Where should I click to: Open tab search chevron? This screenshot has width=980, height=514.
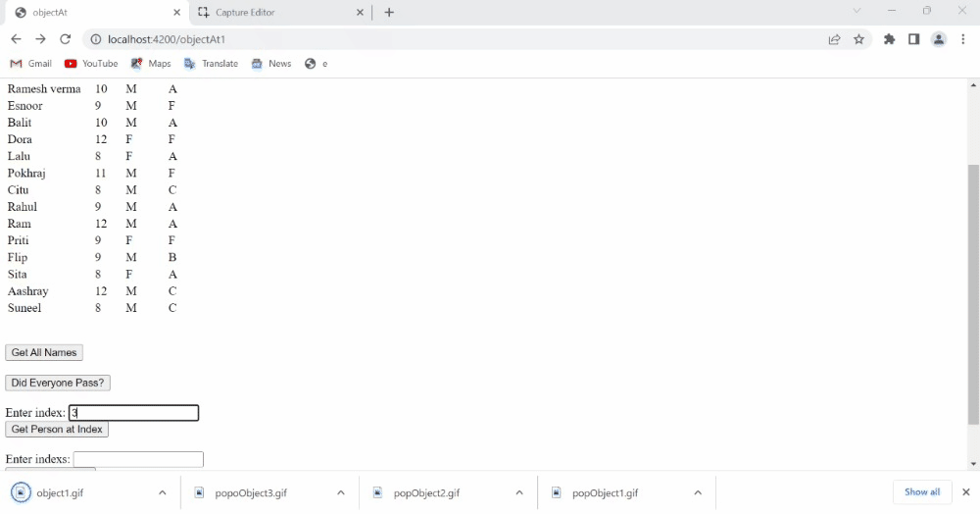[857, 11]
